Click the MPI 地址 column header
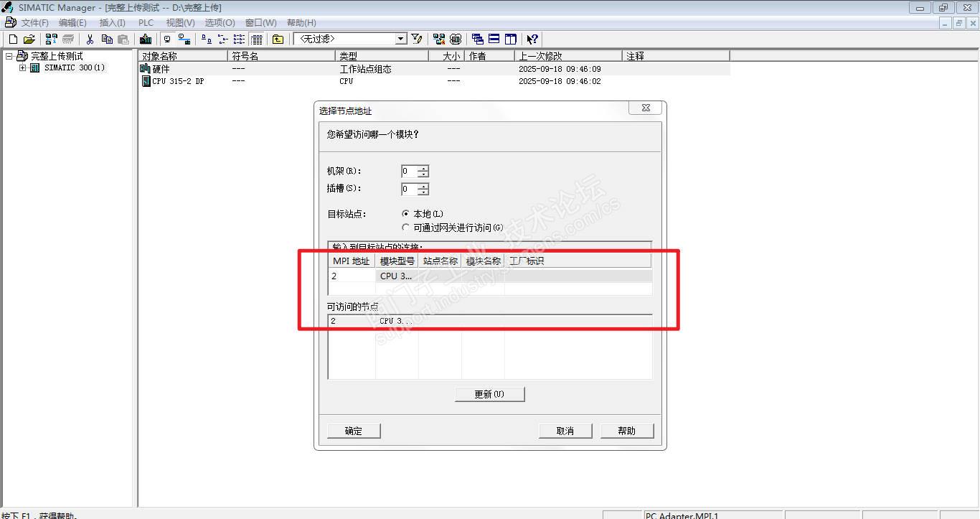980x519 pixels. 352,261
